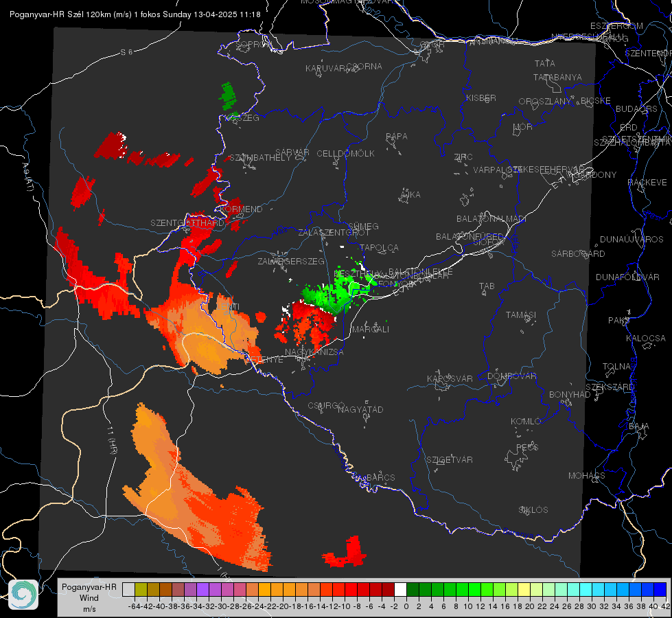Click the CSORNA city label
672x618 pixels.
tap(364, 67)
